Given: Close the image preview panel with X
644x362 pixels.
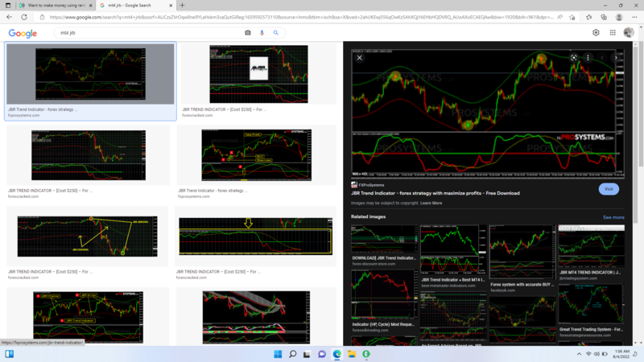Looking at the screenshot, I should pyautogui.click(x=359, y=58).
